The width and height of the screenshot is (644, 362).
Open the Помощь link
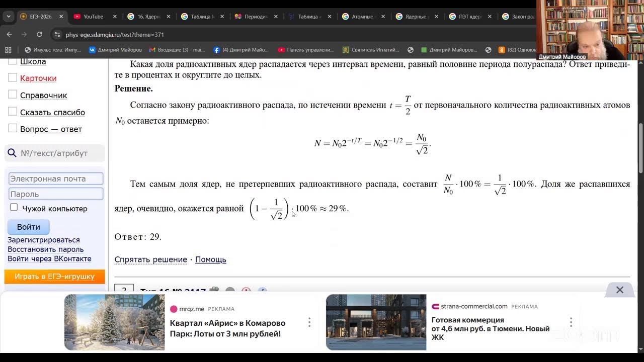point(210,259)
